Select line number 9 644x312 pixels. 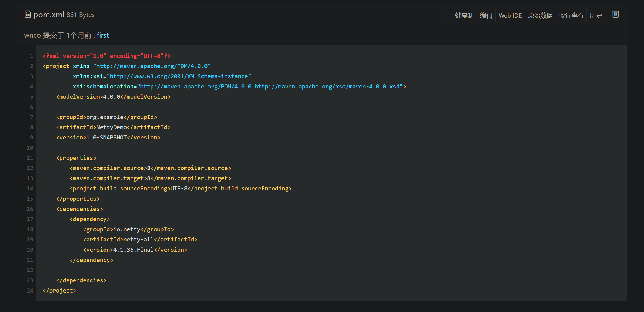(x=32, y=138)
